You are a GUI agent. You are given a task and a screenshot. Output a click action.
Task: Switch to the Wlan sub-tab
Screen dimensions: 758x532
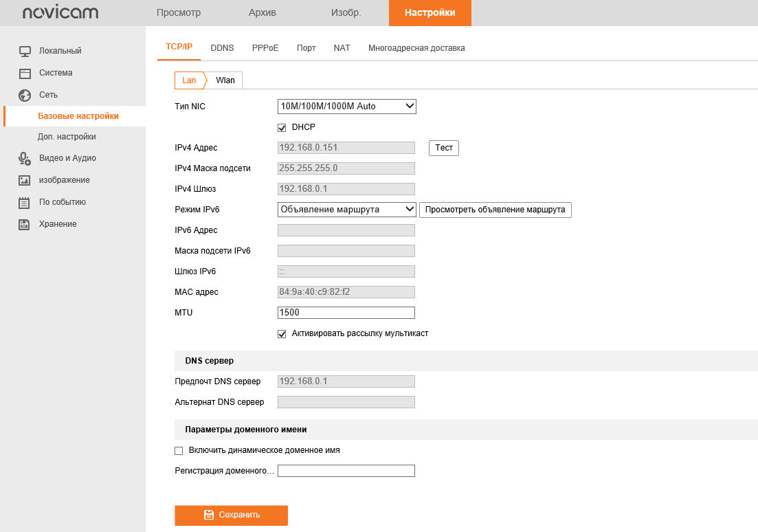point(225,80)
